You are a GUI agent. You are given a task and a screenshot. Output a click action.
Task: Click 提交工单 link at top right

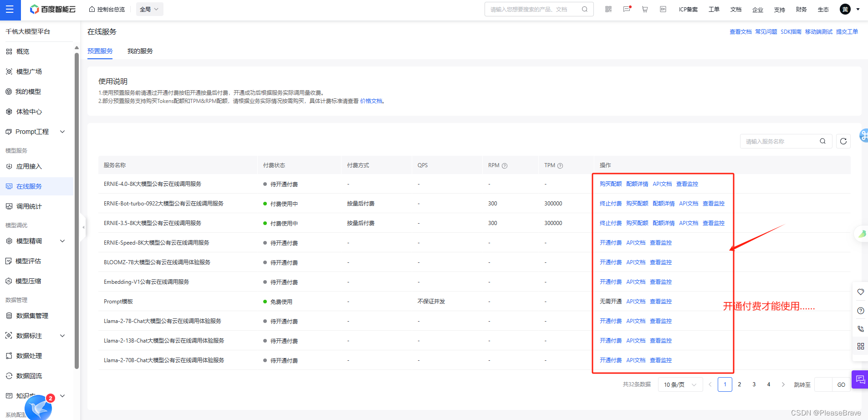[x=847, y=32]
